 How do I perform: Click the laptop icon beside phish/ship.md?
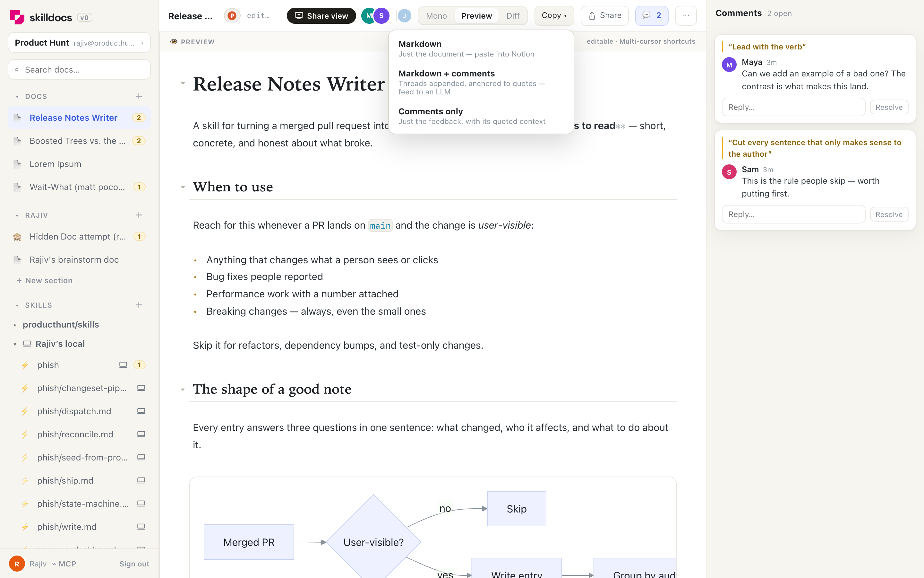(x=141, y=480)
